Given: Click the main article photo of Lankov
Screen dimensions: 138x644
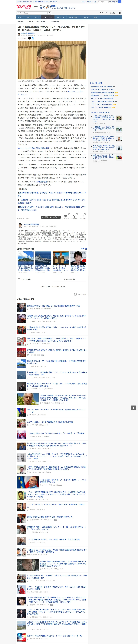Looking at the screenshot, I should point(52,60).
